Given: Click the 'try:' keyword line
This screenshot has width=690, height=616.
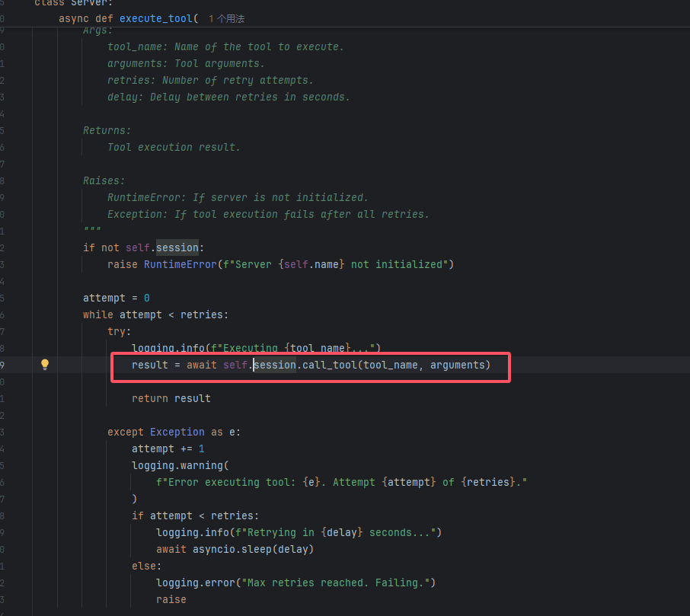Looking at the screenshot, I should (x=120, y=331).
